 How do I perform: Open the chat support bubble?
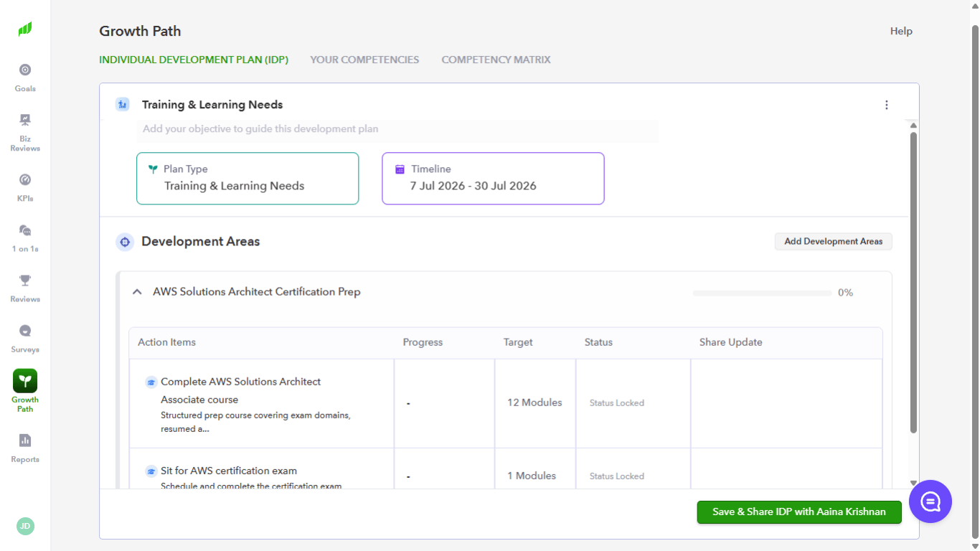pyautogui.click(x=930, y=501)
